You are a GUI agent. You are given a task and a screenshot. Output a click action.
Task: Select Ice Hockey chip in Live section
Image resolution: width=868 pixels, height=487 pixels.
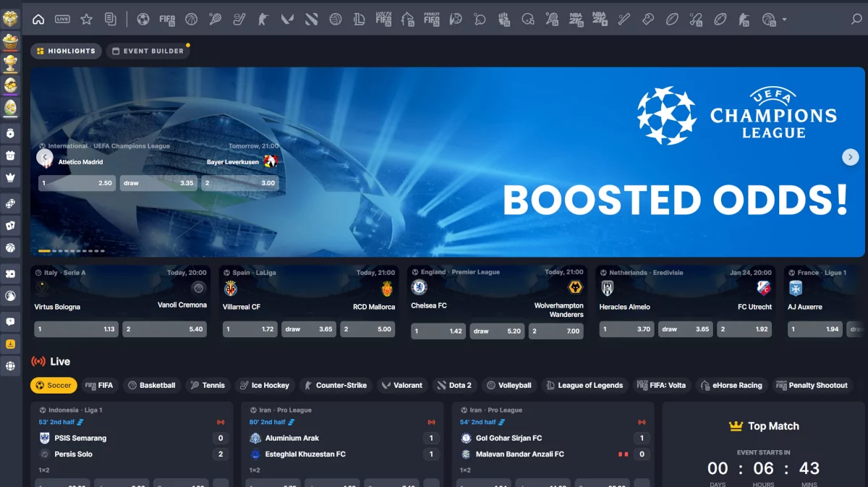[264, 386]
